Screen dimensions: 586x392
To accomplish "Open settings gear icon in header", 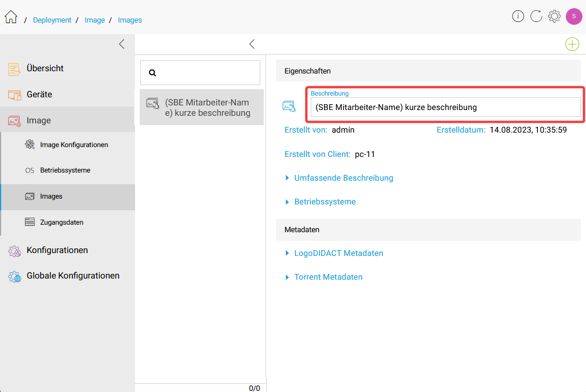I will click(554, 16).
